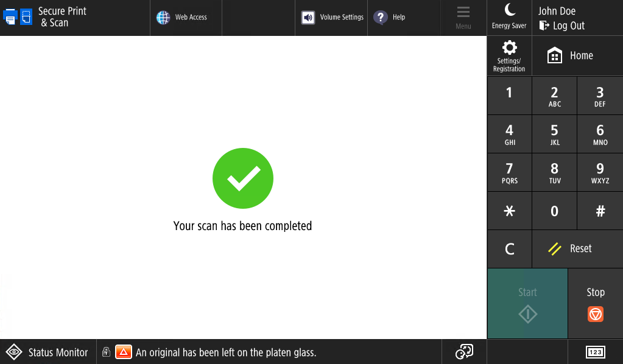Tap the Stop key

click(x=596, y=303)
